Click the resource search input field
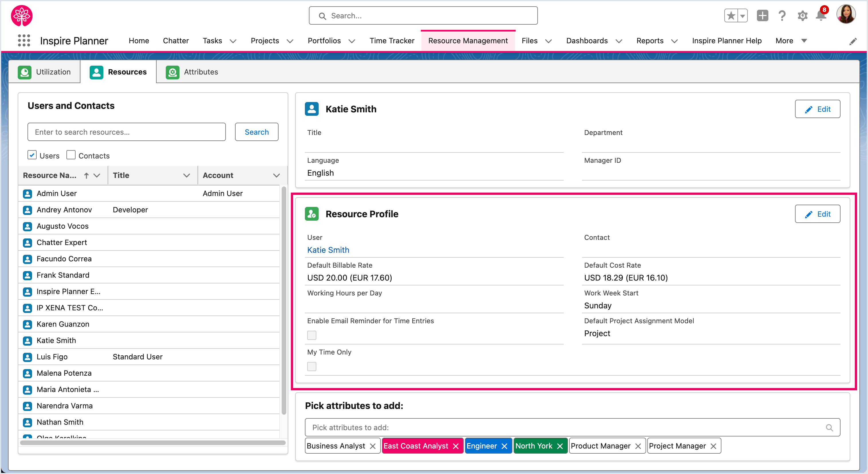 pos(126,132)
